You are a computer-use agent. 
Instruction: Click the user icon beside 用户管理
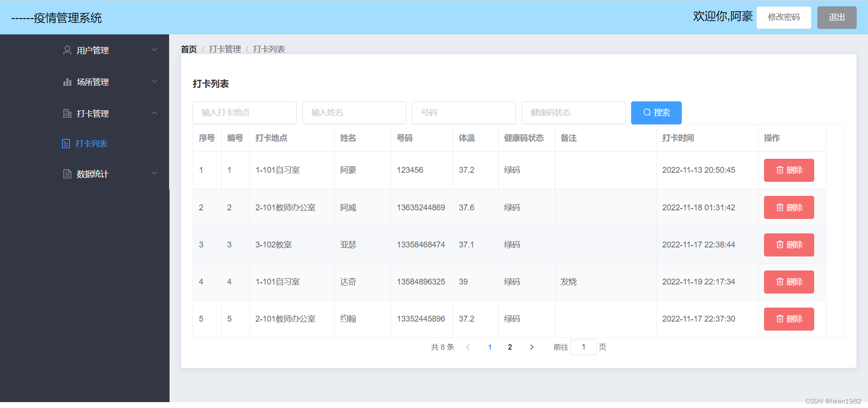[67, 50]
